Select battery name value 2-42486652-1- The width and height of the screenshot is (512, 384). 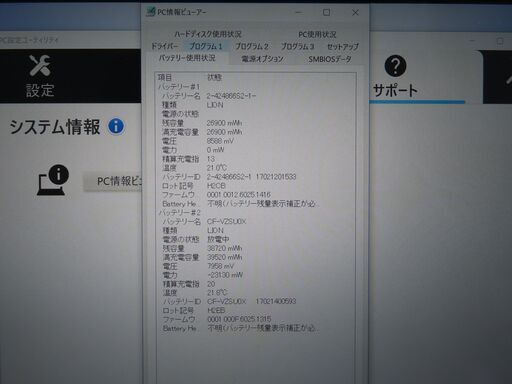tap(231, 96)
